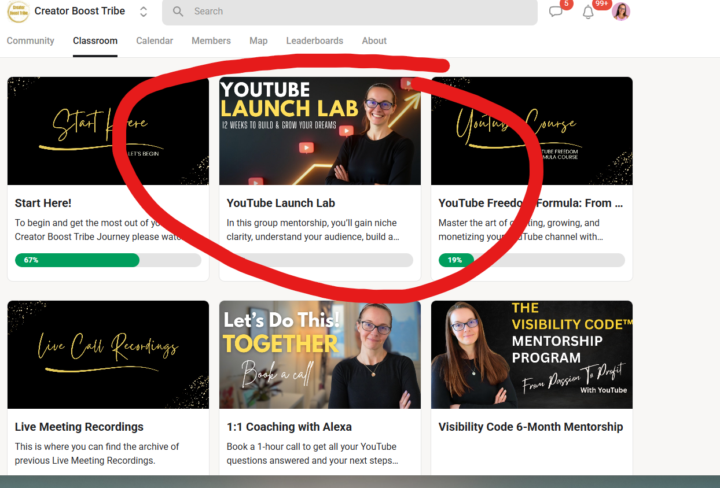This screenshot has width=720, height=488.
Task: Open the Let's Do This Together thumbnail
Action: [x=320, y=354]
